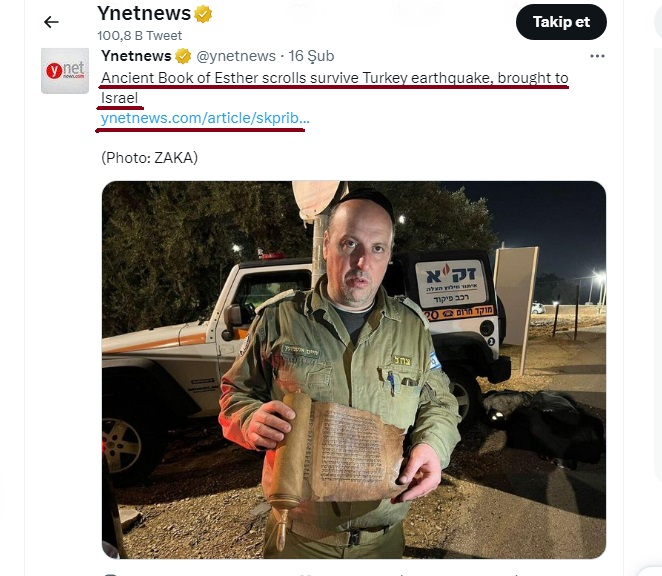Click the verified badge beside header Ynetnews title
This screenshot has height=576, width=662.
(x=203, y=14)
